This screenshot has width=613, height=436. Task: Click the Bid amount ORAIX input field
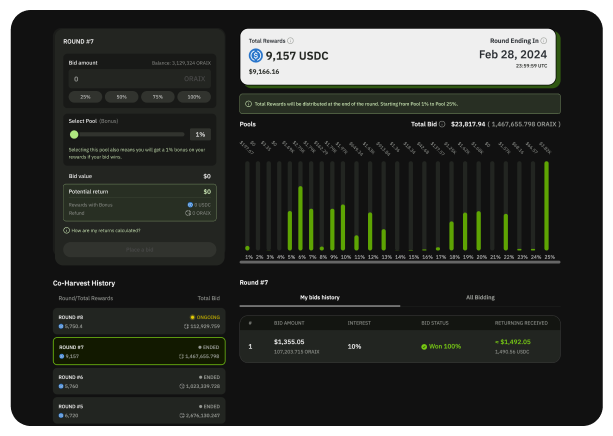[x=140, y=79]
